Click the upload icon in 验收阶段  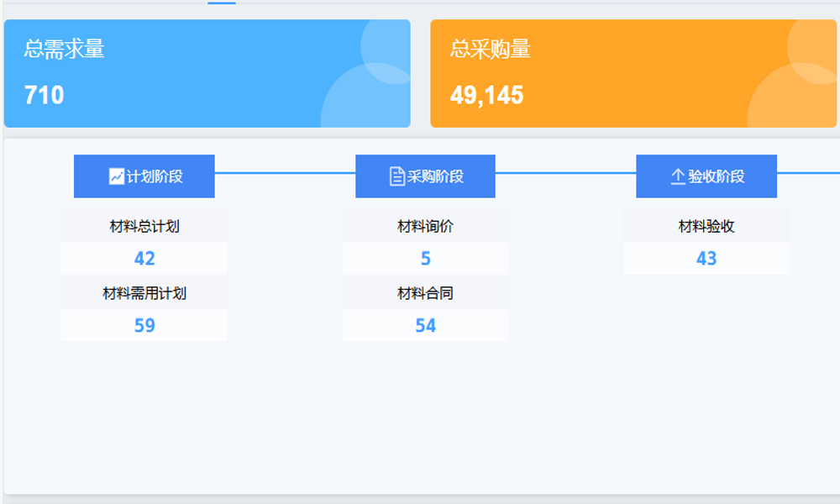click(x=678, y=176)
